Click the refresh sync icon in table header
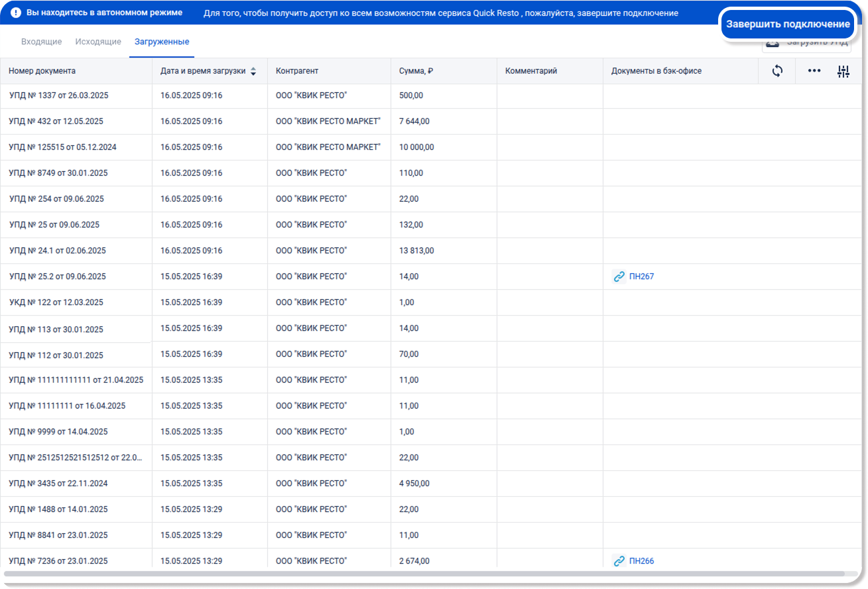 point(777,71)
